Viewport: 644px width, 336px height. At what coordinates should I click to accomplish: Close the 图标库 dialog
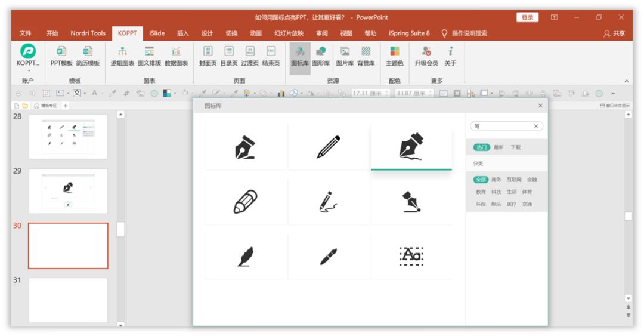[540, 106]
